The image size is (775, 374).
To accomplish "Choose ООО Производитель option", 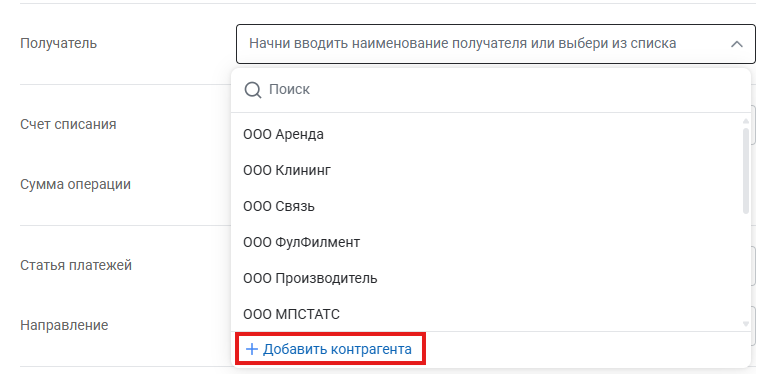I will tap(310, 278).
